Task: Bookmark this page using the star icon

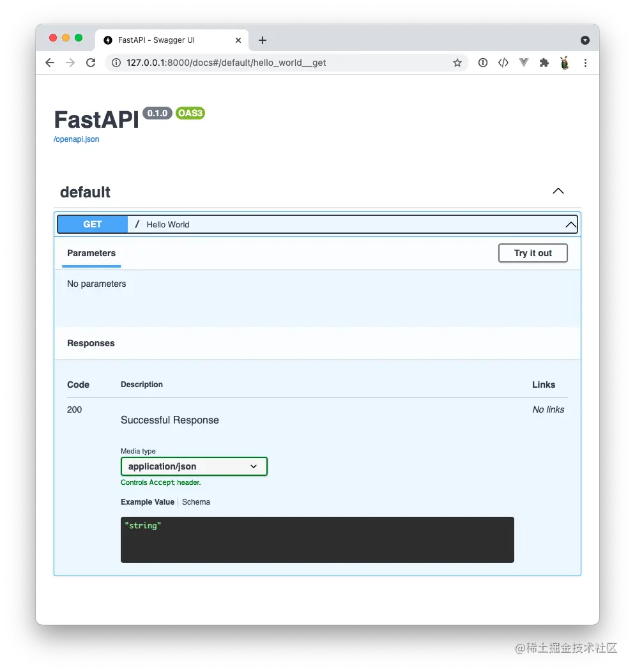Action: [457, 63]
